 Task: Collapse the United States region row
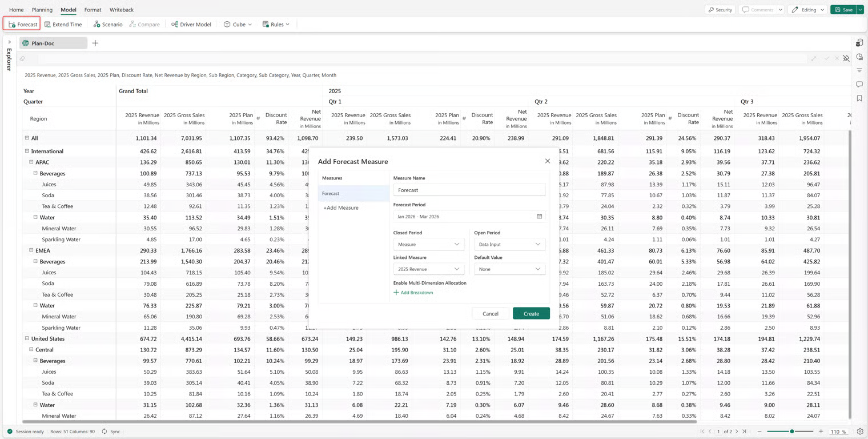[27, 338]
